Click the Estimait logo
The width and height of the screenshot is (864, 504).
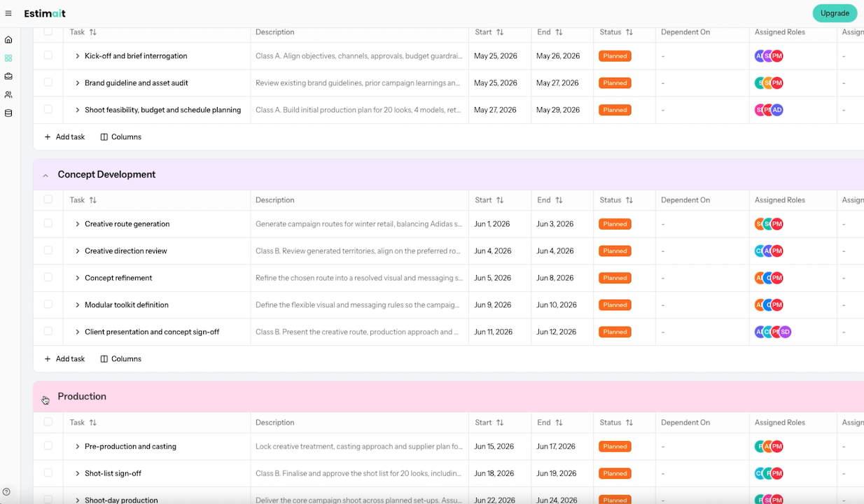(x=45, y=13)
